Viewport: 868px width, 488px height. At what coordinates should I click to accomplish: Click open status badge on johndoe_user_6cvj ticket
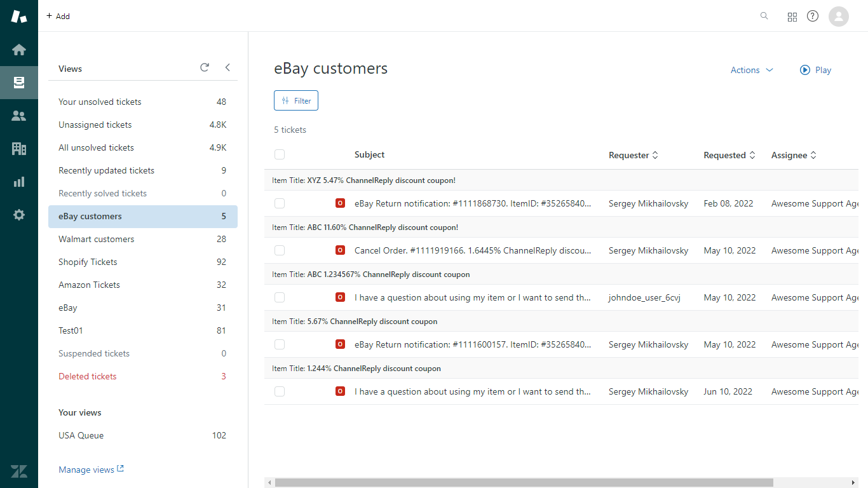340,297
